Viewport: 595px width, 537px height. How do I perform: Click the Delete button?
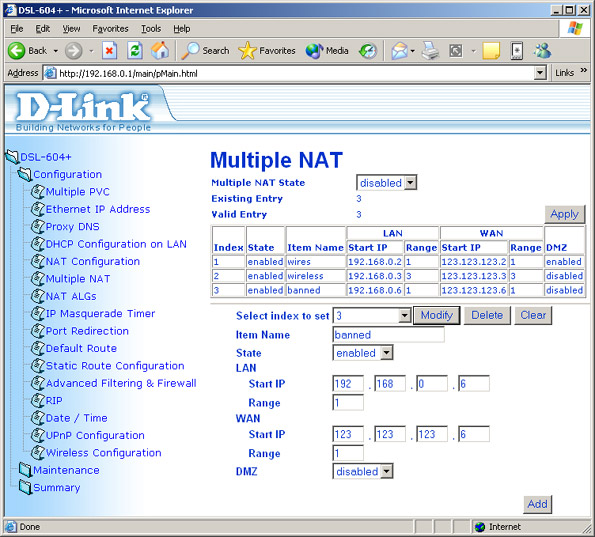487,315
